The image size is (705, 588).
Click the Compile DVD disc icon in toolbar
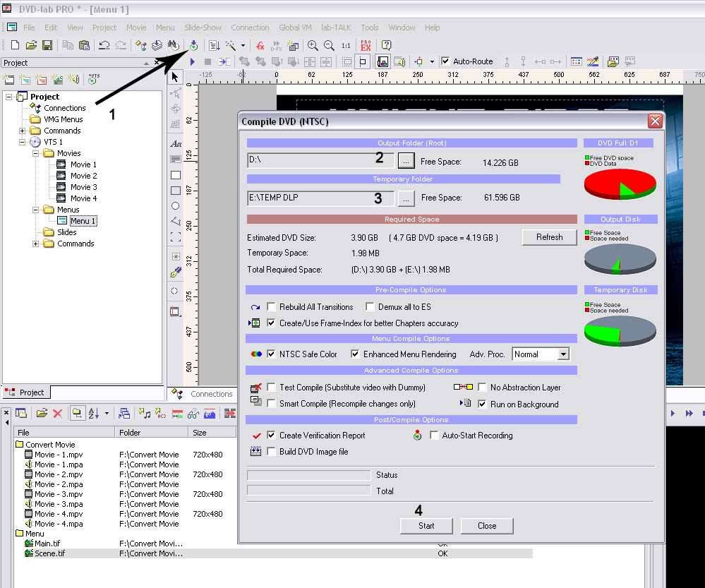[193, 45]
